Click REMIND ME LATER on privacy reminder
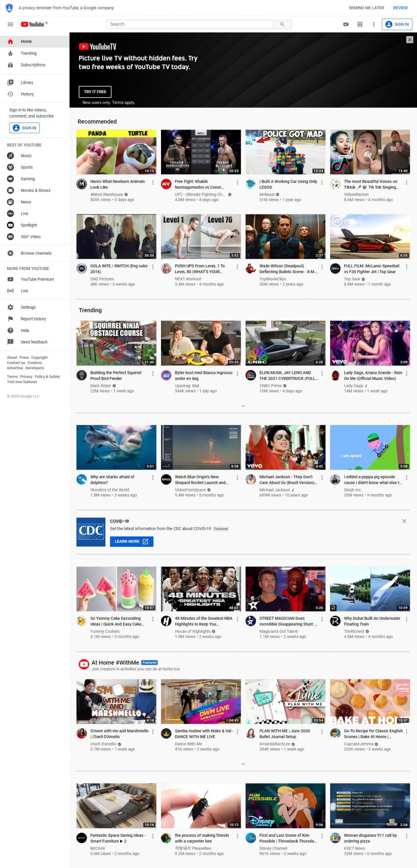 click(x=366, y=8)
